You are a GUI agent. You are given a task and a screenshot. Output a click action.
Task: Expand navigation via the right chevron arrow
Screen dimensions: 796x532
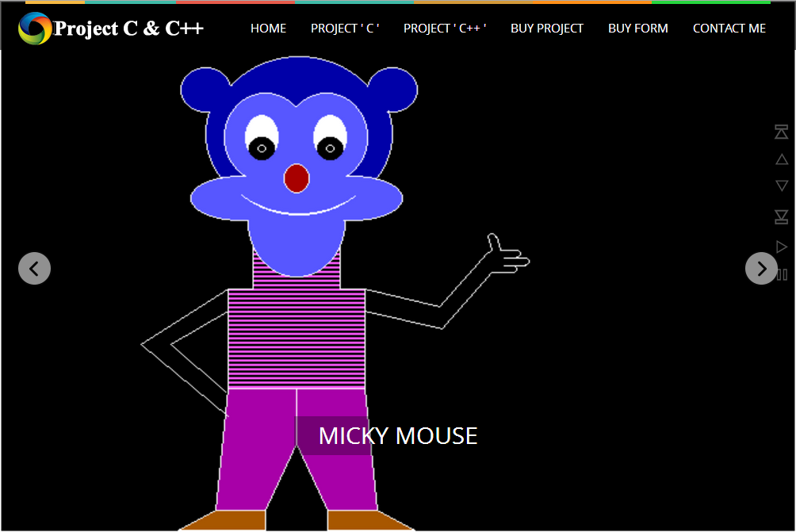761,268
